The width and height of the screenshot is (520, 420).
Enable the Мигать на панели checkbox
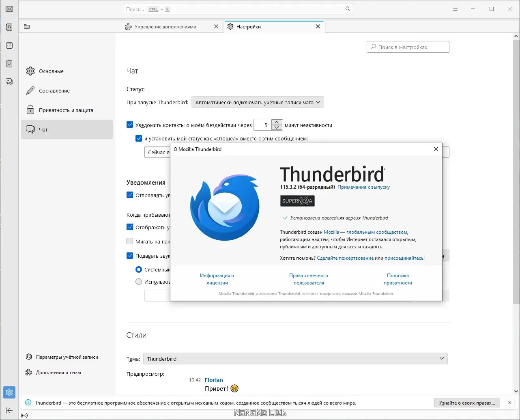(130, 241)
